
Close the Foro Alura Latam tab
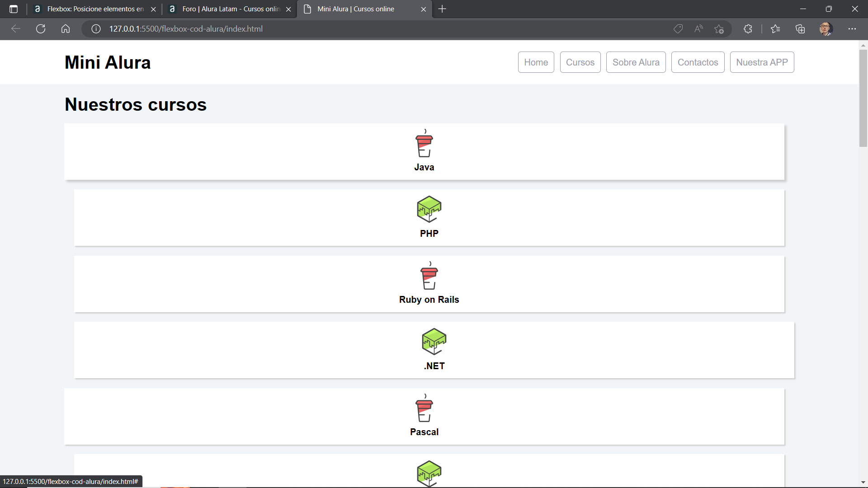coord(288,9)
